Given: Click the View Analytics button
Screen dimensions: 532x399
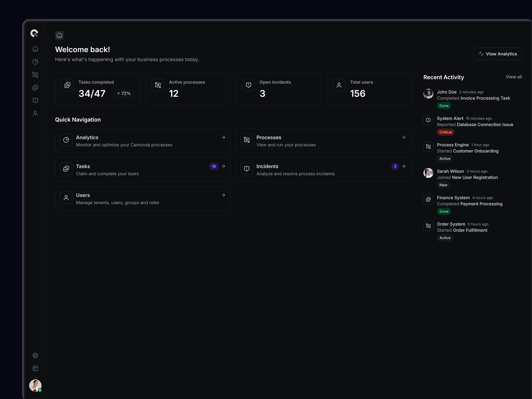Looking at the screenshot, I should (x=498, y=54).
